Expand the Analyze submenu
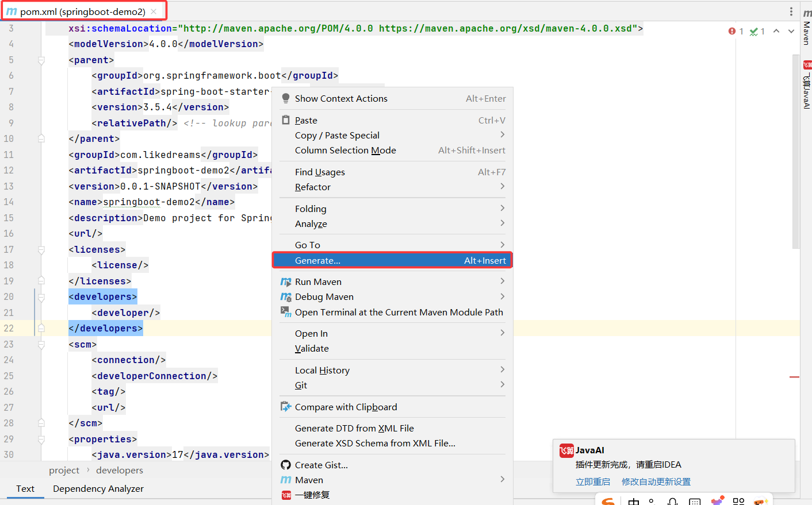Screen dimensions: 812x505 pyautogui.click(x=392, y=223)
